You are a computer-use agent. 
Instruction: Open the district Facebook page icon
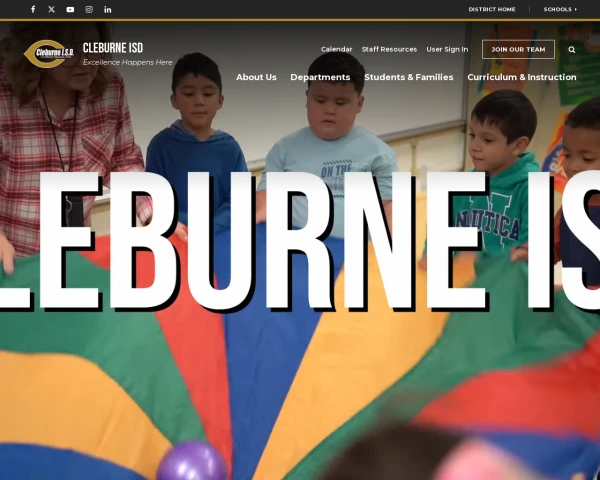click(33, 9)
